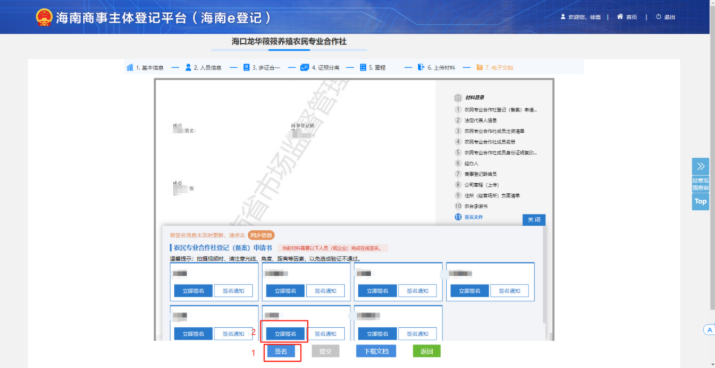715x368 pixels.
Task: Click the 农民专业合作社登记(备案)申请书 heading
Action: pyautogui.click(x=222, y=249)
